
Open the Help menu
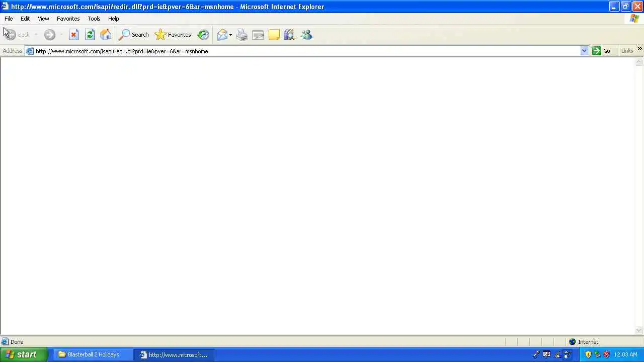coord(113,19)
